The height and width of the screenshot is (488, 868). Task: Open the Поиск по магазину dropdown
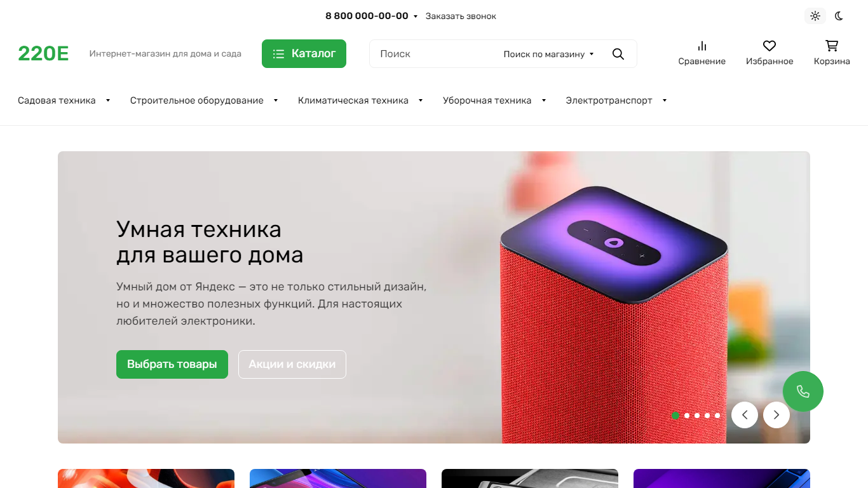coord(548,54)
